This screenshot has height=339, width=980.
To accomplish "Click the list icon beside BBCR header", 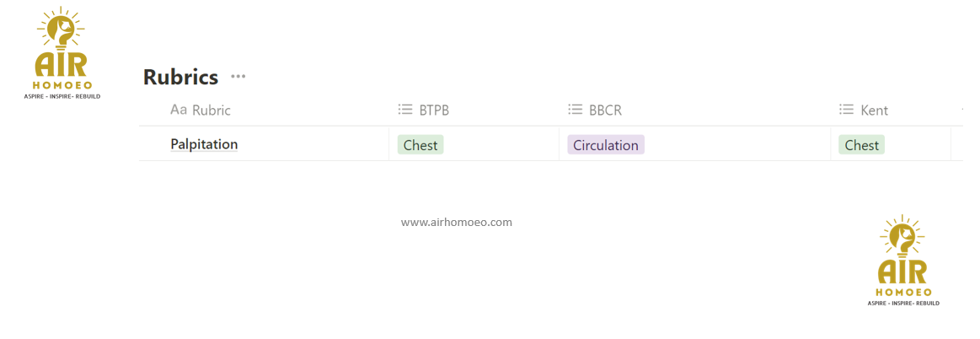I will pyautogui.click(x=576, y=110).
